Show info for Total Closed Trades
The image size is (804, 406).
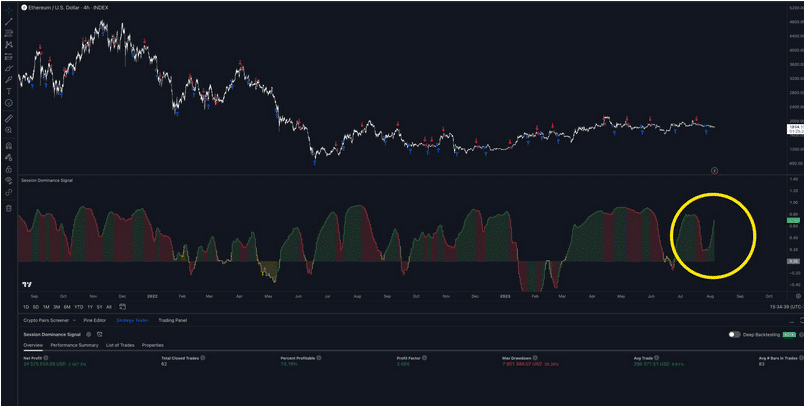coord(203,358)
